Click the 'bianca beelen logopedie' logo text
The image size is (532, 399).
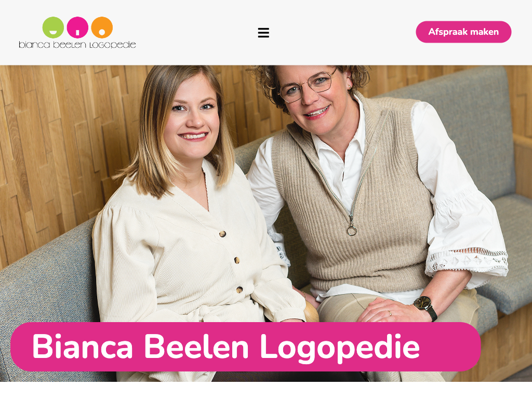77,45
